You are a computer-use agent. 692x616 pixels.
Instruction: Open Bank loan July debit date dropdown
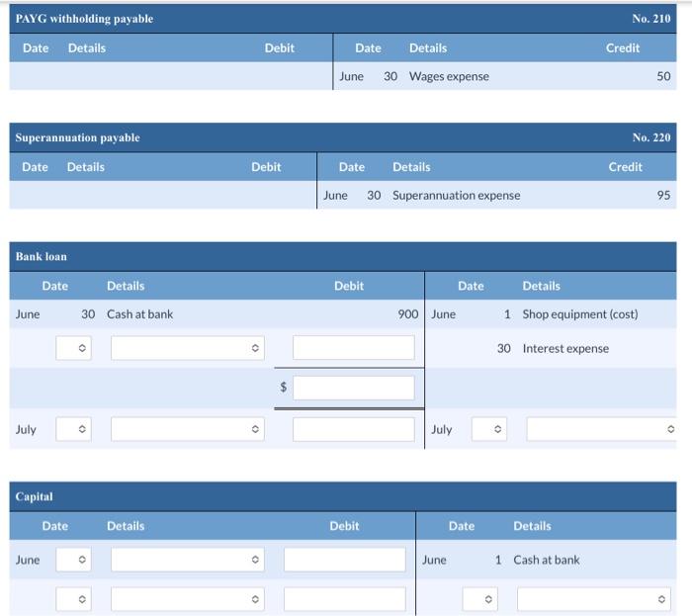point(74,429)
